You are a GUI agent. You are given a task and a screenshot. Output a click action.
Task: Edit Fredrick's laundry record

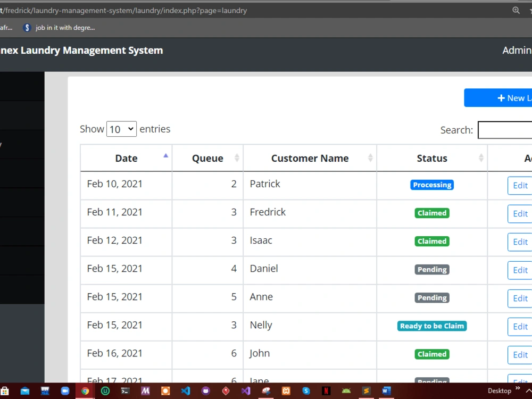520,214
